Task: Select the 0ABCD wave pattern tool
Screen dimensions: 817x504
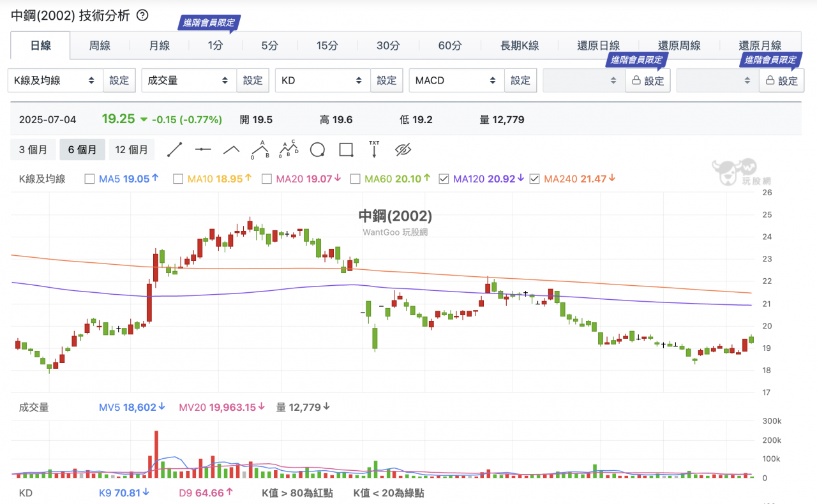Action: tap(289, 150)
